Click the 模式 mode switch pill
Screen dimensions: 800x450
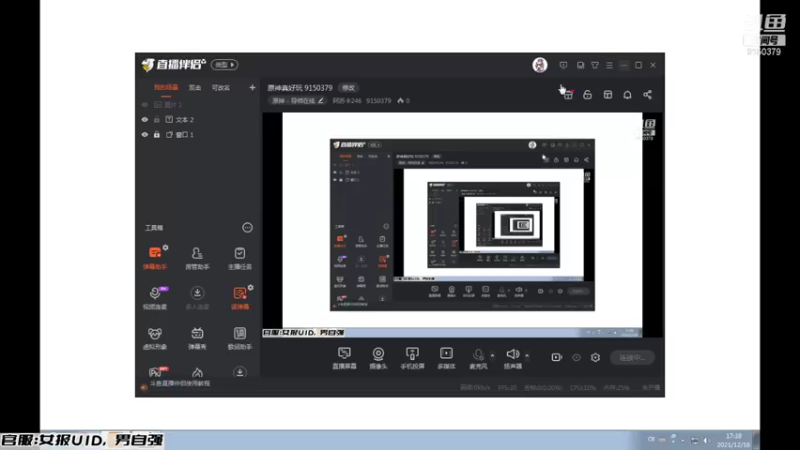point(224,65)
